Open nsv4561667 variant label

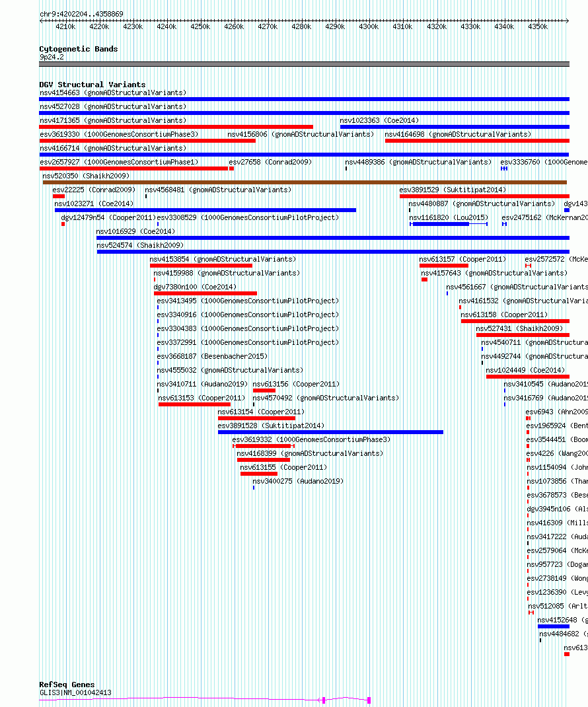517,287
